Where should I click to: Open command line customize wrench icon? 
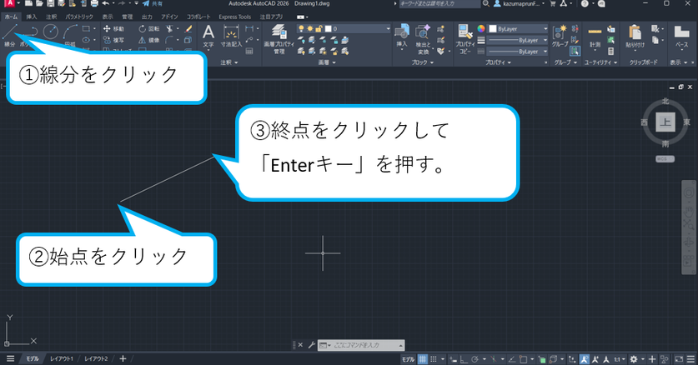coord(311,345)
